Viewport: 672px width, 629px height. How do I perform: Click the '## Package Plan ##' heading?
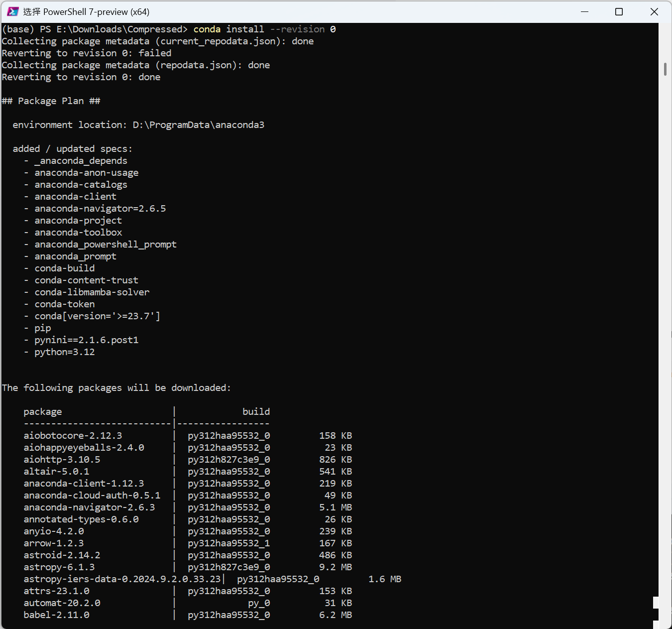[x=51, y=101]
